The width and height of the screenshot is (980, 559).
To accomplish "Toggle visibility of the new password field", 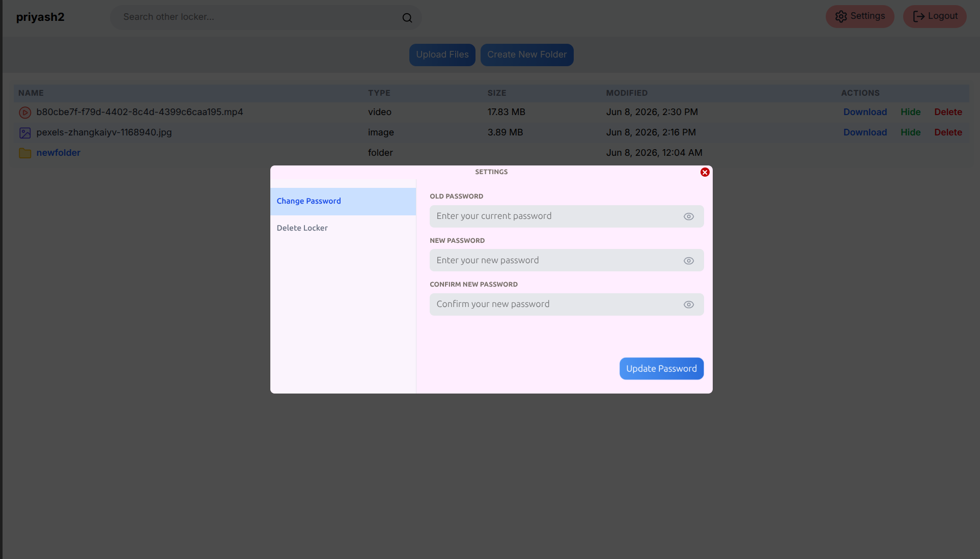I will tap(689, 261).
